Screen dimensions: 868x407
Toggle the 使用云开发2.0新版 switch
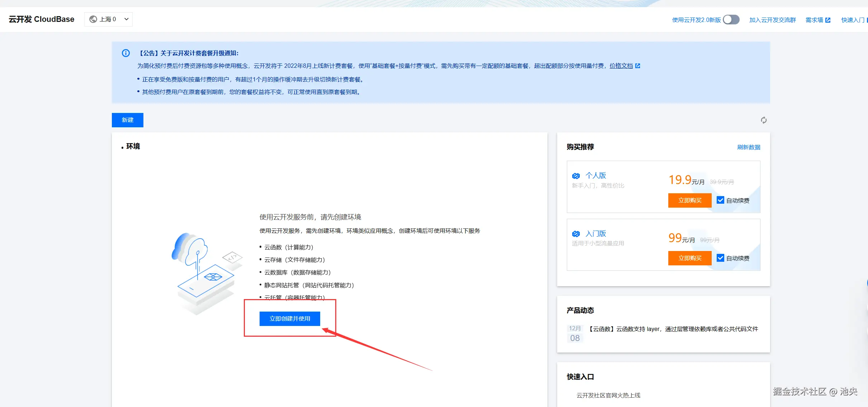(731, 20)
